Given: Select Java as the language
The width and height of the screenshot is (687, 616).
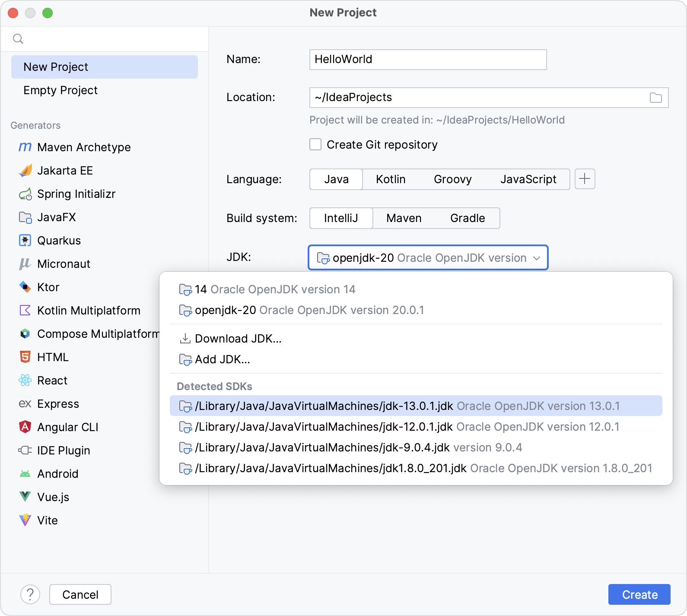Looking at the screenshot, I should [337, 179].
